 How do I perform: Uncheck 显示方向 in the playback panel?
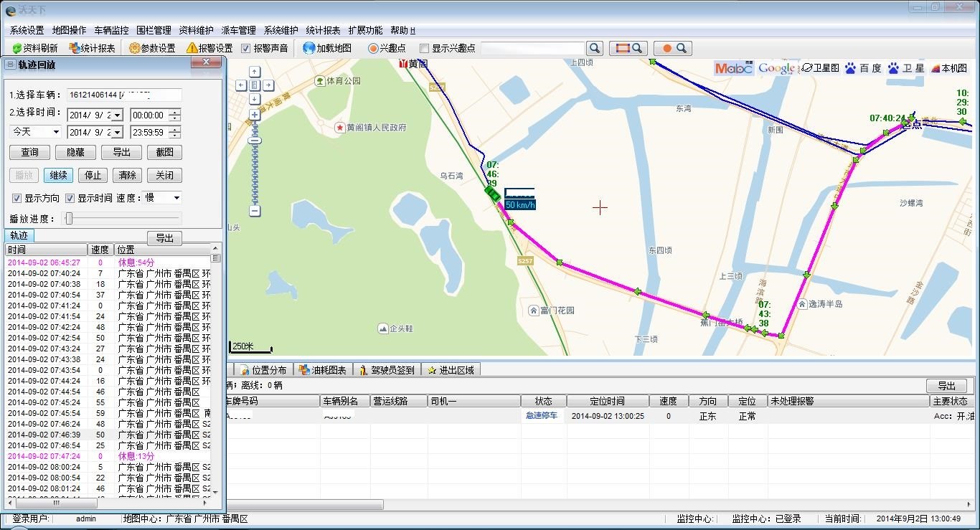pyautogui.click(x=17, y=198)
